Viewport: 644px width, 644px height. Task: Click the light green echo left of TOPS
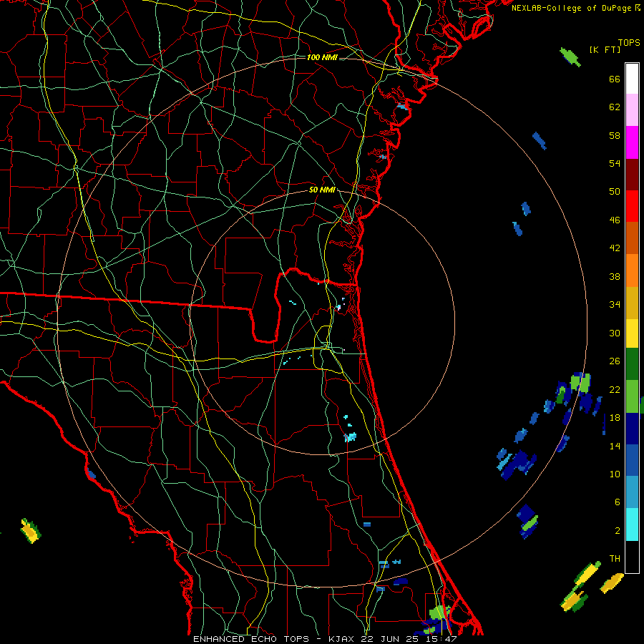(x=570, y=57)
